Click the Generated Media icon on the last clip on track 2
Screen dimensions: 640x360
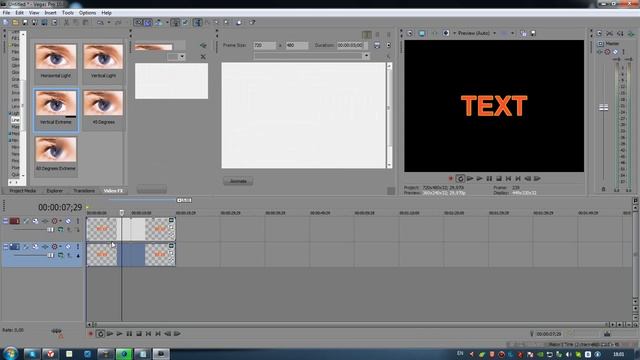171,246
